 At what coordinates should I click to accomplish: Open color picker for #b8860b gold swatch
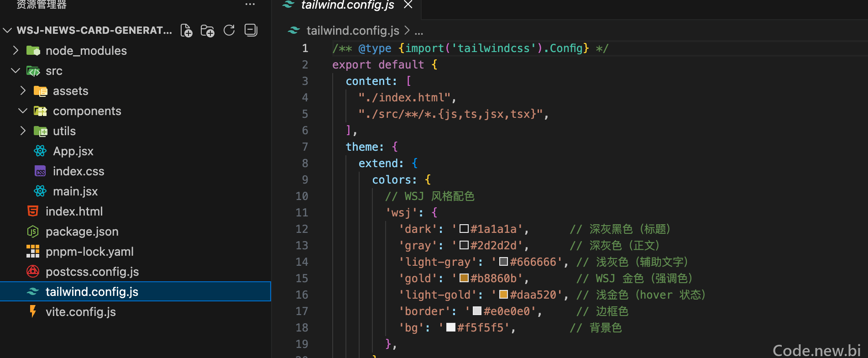[464, 278]
